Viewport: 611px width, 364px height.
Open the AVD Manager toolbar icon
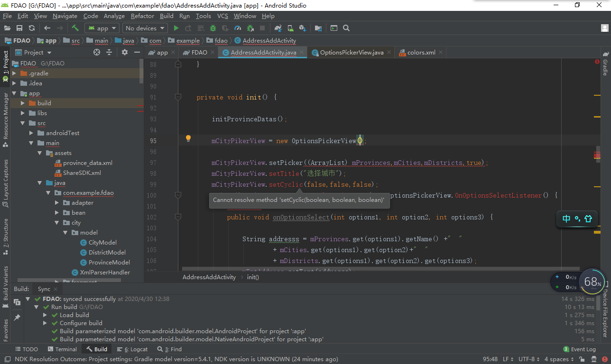coord(290,28)
